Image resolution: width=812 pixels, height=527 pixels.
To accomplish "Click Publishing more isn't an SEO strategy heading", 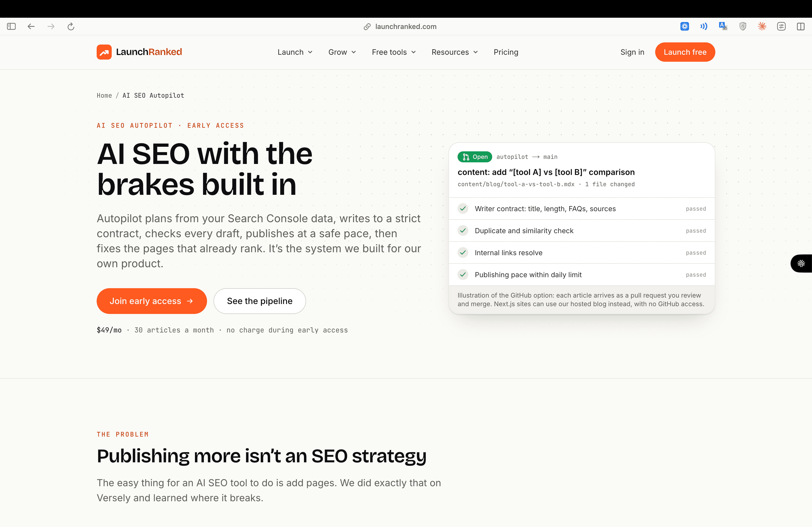I will pyautogui.click(x=262, y=456).
